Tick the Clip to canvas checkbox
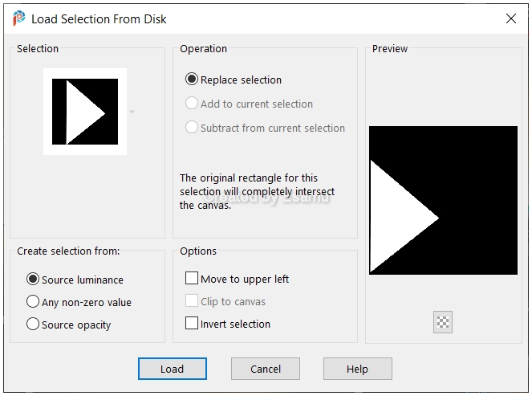532x396 pixels. (192, 300)
